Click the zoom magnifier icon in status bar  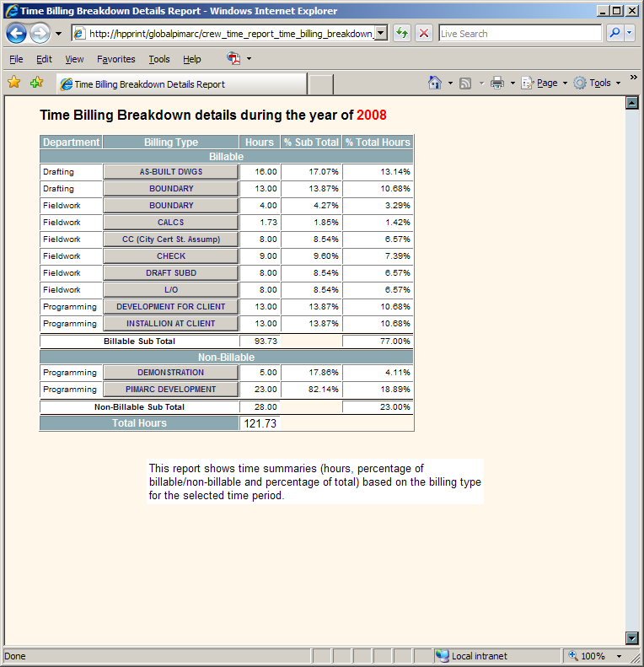[x=573, y=656]
